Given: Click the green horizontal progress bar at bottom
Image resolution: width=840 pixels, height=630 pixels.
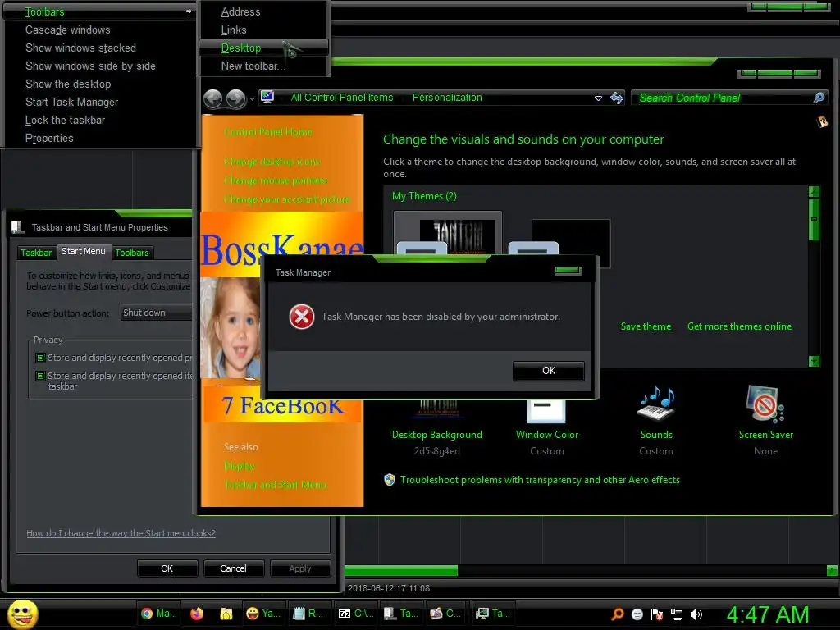Looking at the screenshot, I should [x=400, y=571].
